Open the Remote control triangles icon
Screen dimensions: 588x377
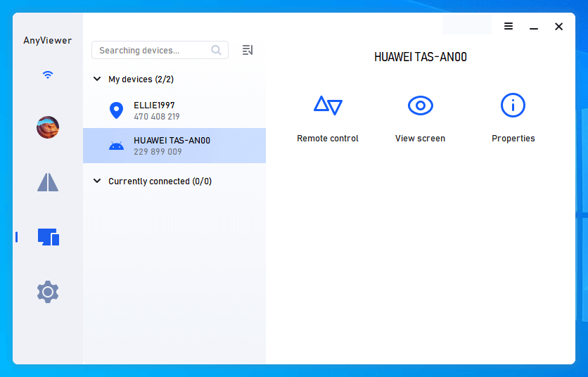pos(328,106)
